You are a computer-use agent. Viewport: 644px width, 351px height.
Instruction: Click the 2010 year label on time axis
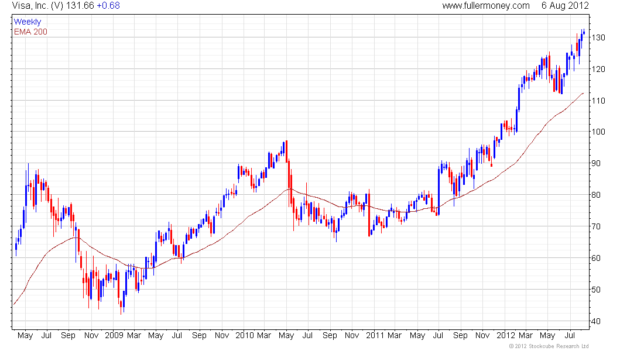245,335
